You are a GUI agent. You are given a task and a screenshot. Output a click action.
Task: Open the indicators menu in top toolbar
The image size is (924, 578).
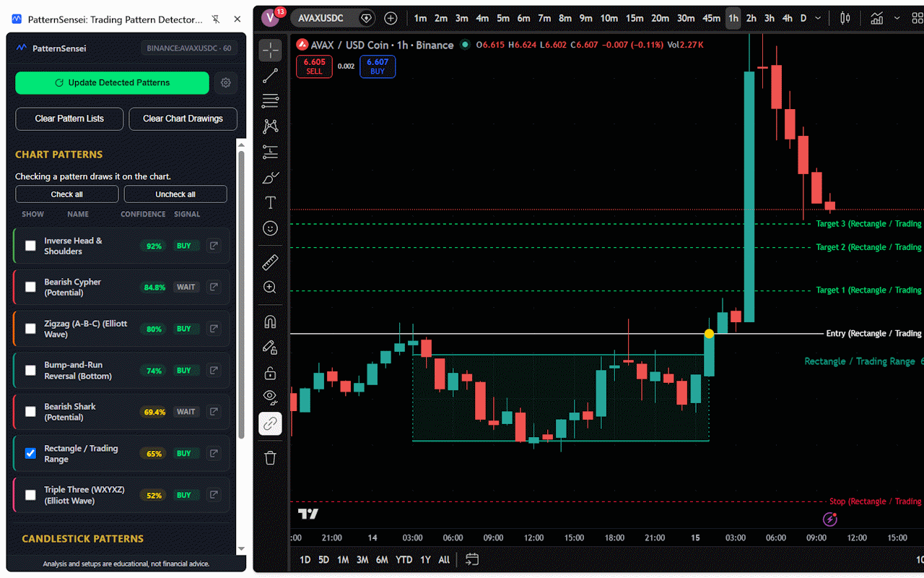click(x=876, y=18)
